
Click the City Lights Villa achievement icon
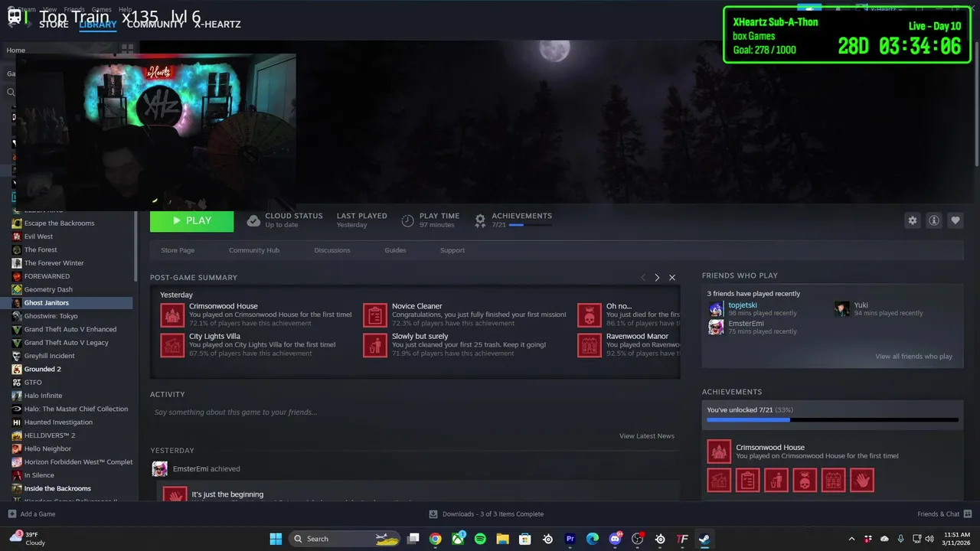pos(171,345)
